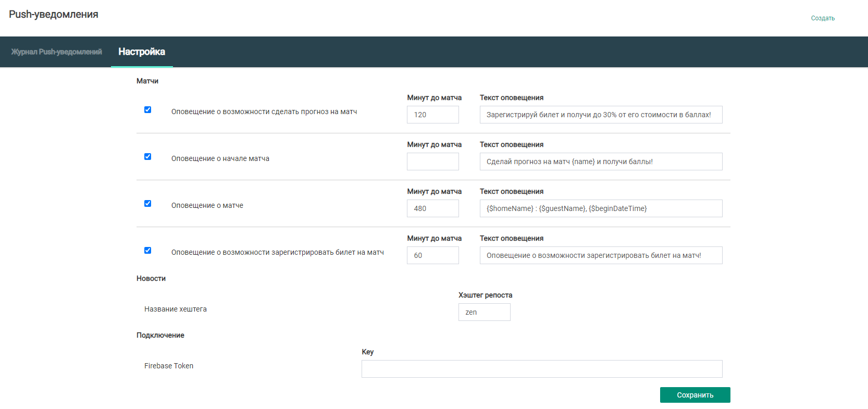868x409 pixels.
Task: Toggle the ticket registration notification checkbox
Action: [147, 251]
